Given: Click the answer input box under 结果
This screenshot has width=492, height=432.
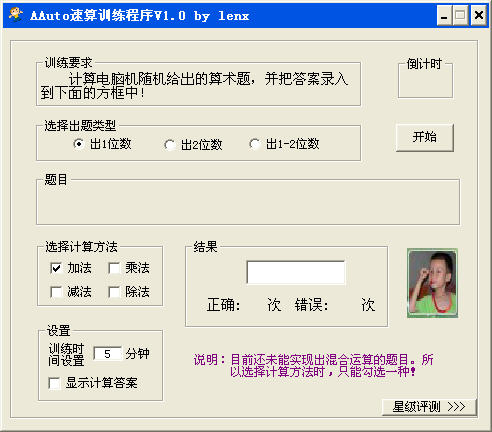Looking at the screenshot, I should [296, 272].
